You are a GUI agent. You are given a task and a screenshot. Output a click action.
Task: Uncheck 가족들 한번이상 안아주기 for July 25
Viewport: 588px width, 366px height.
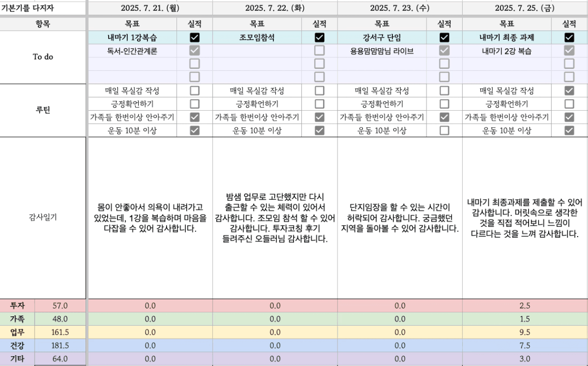pyautogui.click(x=569, y=117)
